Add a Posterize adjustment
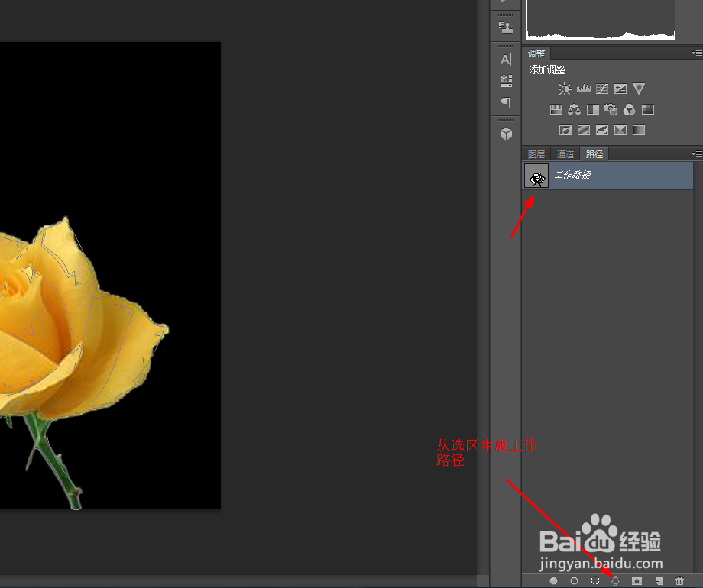 coord(583,130)
